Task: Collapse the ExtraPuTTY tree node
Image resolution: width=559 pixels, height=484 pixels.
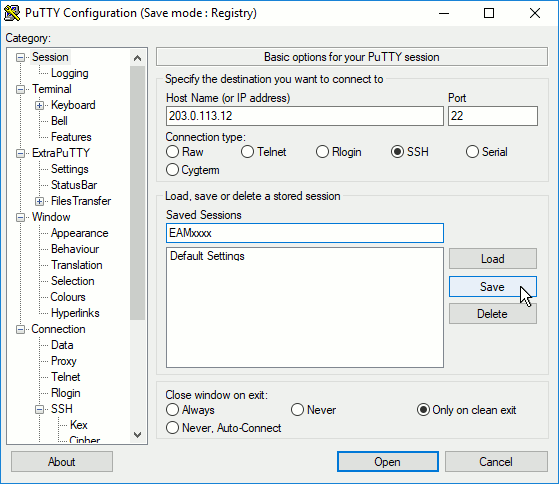Action: point(21,153)
